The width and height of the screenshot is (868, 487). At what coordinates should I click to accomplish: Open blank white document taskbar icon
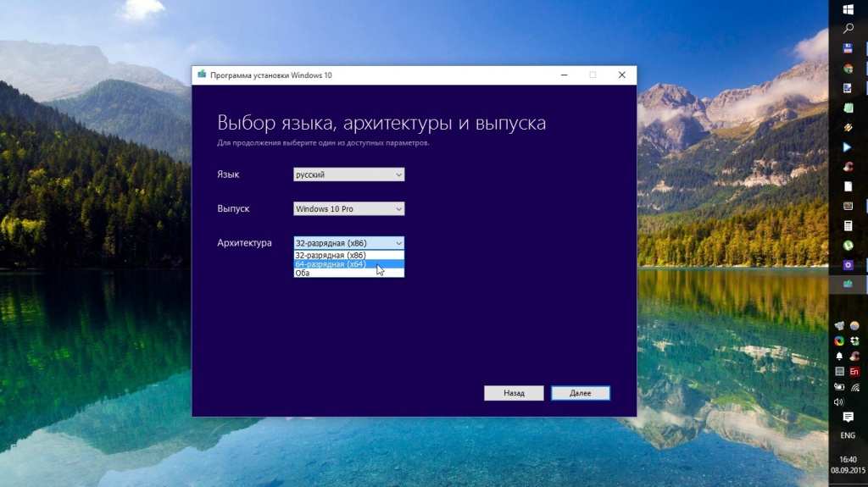848,186
